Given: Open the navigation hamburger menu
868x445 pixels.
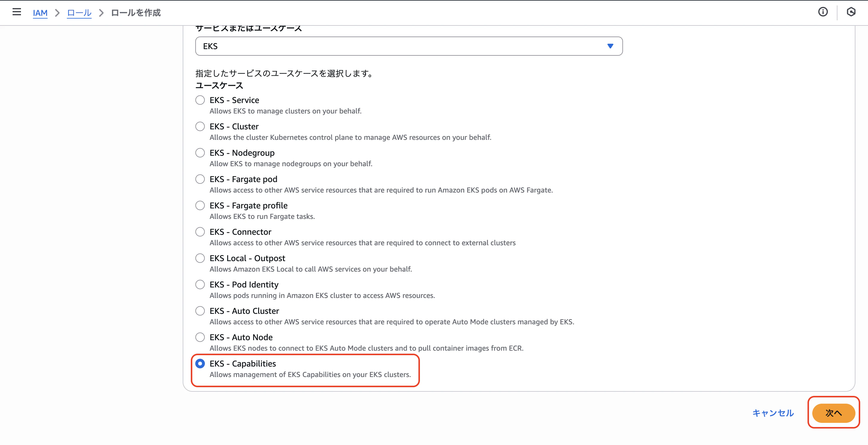Looking at the screenshot, I should click(x=16, y=12).
